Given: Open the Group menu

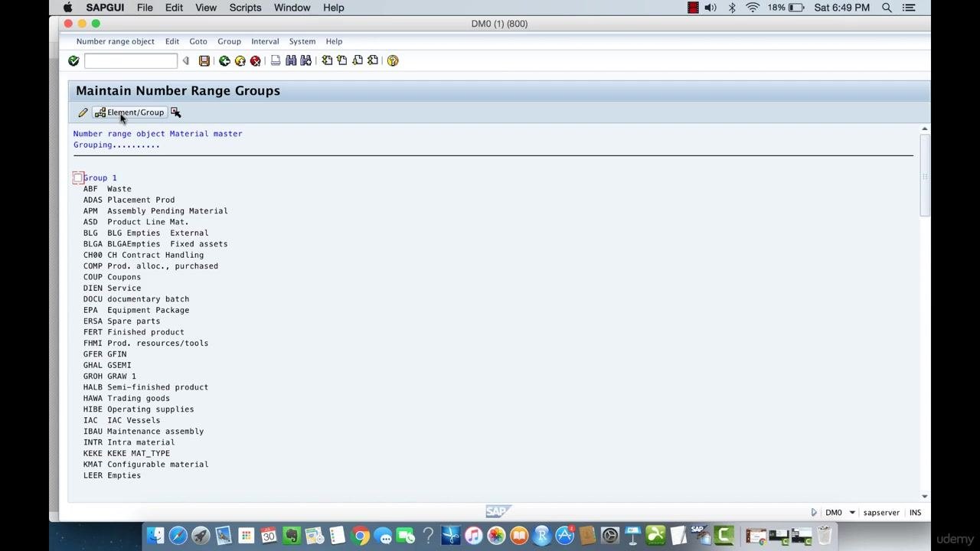Looking at the screenshot, I should [x=229, y=41].
